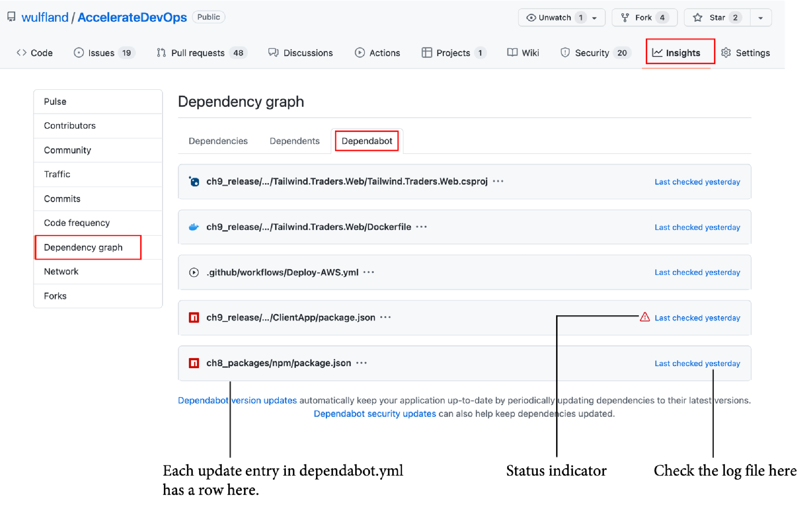812x510 pixels.
Task: Select Network in the sidebar
Action: coord(98,271)
